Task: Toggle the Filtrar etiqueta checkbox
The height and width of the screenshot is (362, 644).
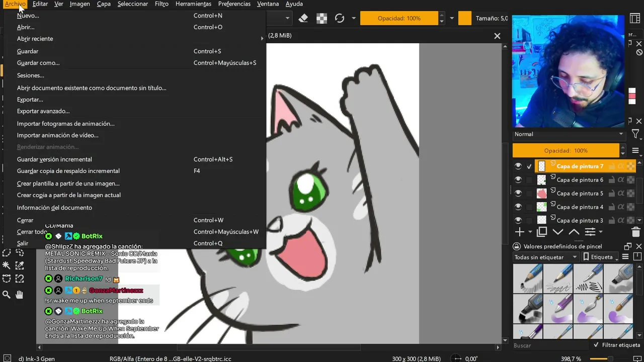Action: (596, 345)
